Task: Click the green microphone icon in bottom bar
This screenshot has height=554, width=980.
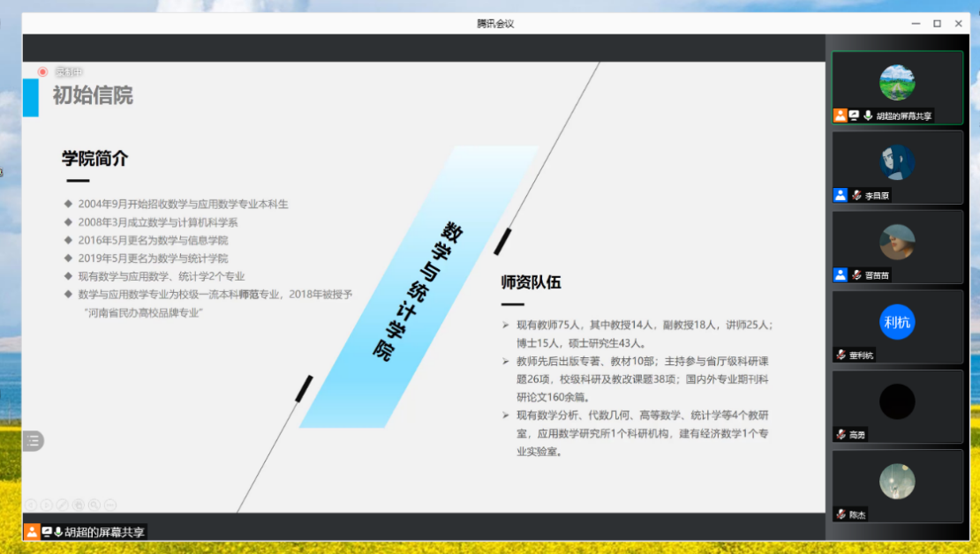Action: click(x=58, y=532)
